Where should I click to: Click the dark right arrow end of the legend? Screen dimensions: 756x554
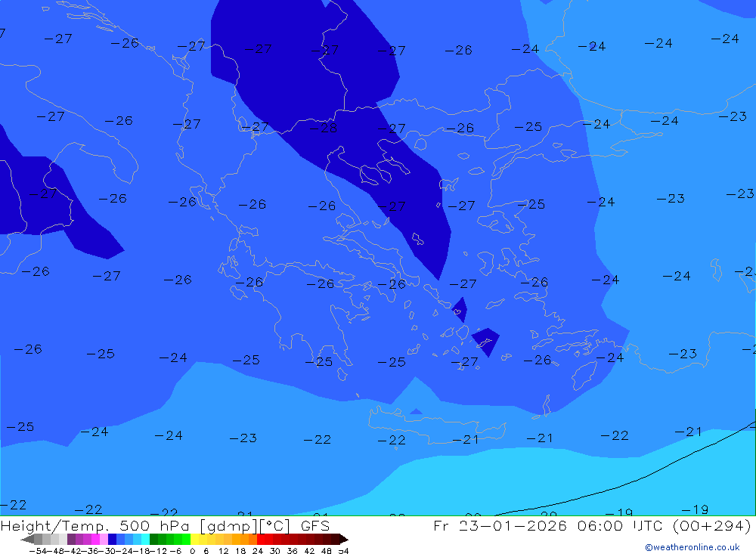(344, 539)
